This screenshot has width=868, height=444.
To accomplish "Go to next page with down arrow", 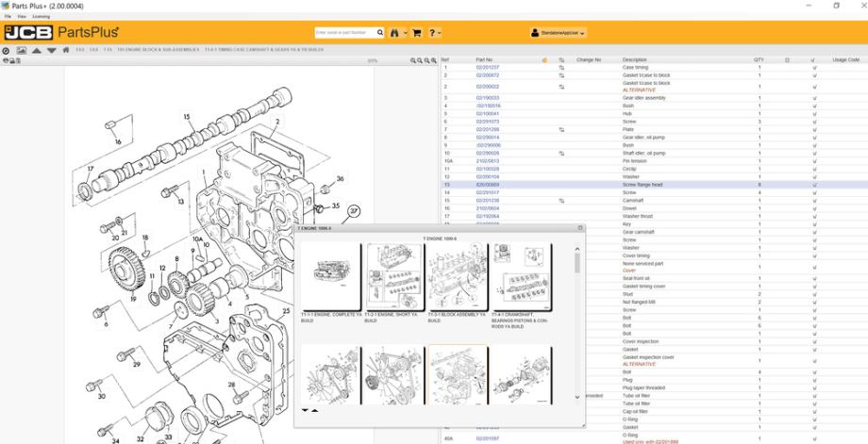I will [x=51, y=49].
